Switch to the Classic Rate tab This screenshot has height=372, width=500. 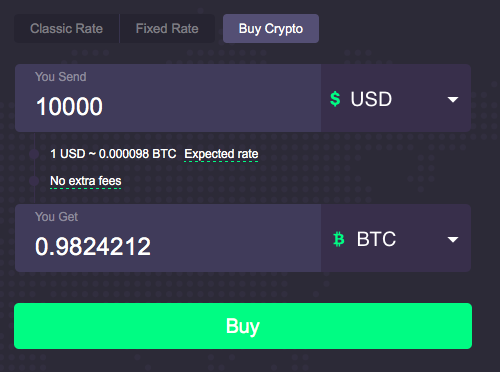pos(67,28)
